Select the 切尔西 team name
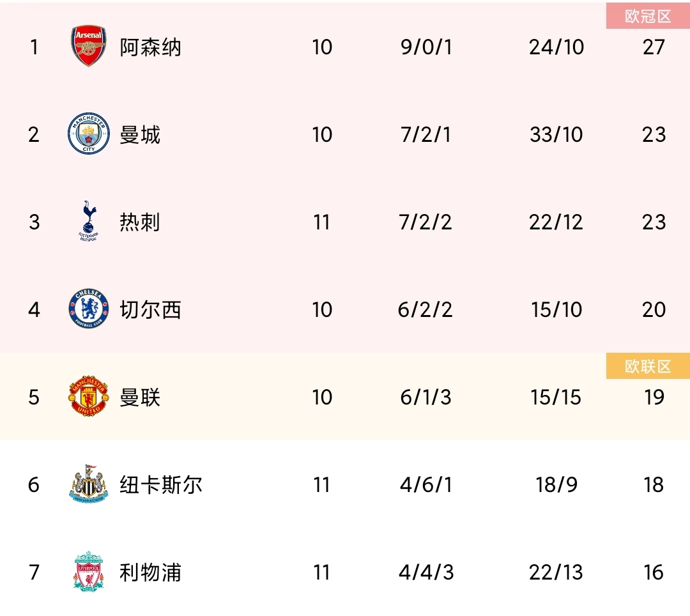This screenshot has height=616, width=690. point(151,310)
